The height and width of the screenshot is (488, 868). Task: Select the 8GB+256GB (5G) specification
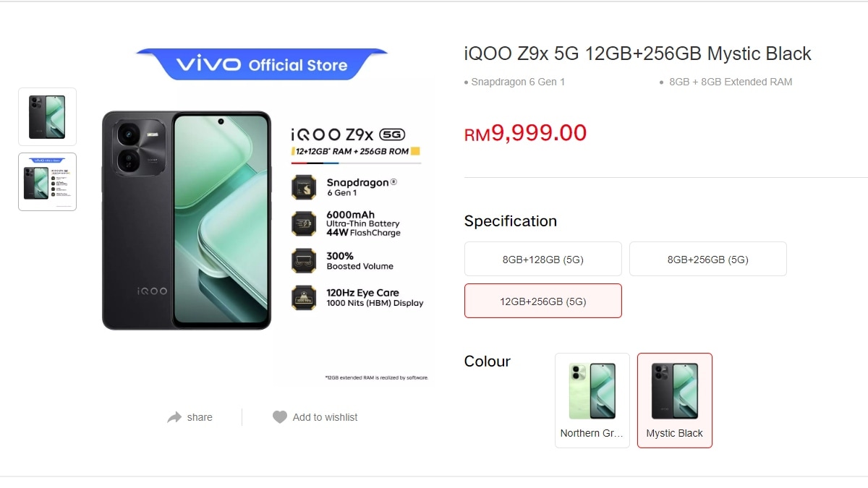[x=708, y=259]
